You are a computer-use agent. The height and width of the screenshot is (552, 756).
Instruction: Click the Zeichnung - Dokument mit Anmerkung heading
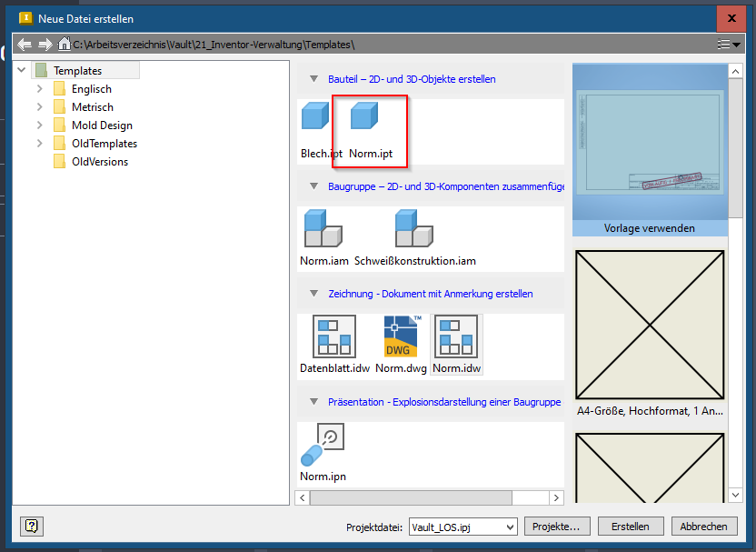(x=431, y=294)
